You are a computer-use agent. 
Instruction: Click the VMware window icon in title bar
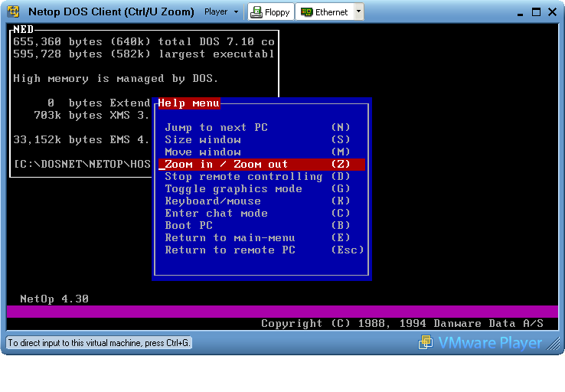13,11
